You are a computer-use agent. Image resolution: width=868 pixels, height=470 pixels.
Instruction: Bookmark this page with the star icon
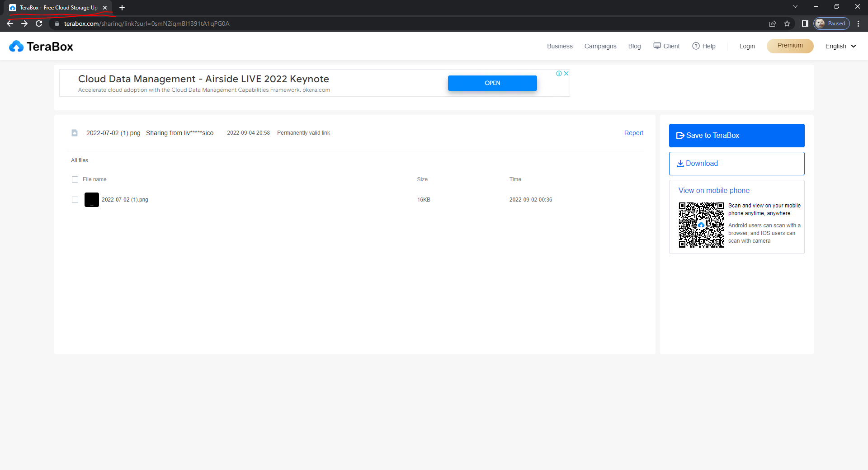coord(787,23)
